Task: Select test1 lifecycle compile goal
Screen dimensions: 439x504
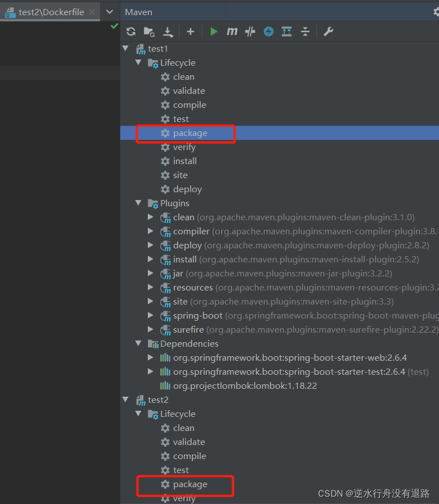Action: pos(189,105)
